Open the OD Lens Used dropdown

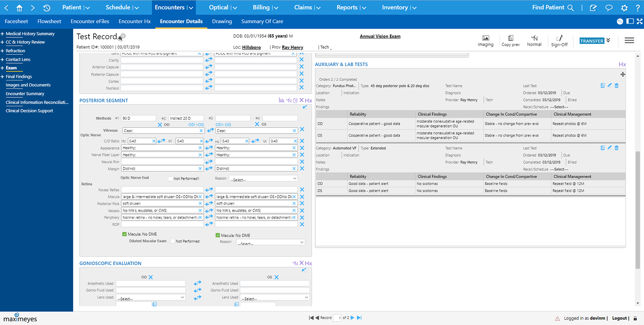(x=151, y=298)
